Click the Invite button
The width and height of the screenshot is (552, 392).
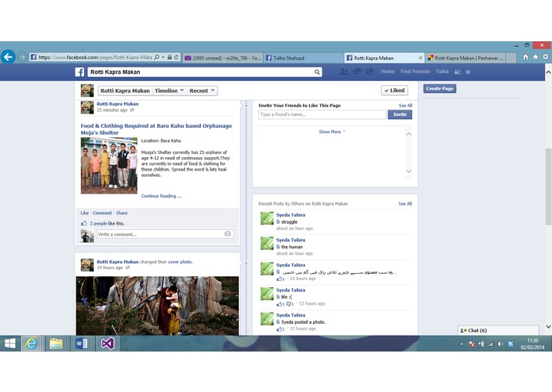click(x=400, y=114)
